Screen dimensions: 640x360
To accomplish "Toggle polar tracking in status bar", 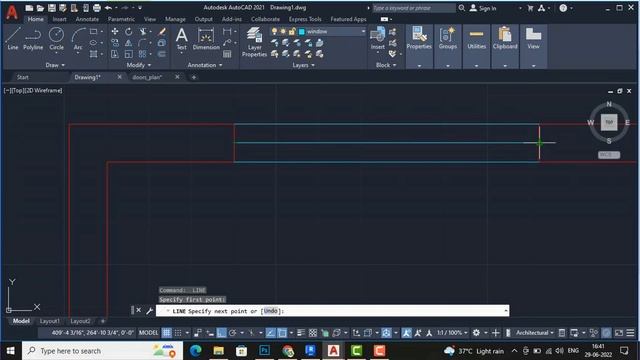I will point(233,333).
